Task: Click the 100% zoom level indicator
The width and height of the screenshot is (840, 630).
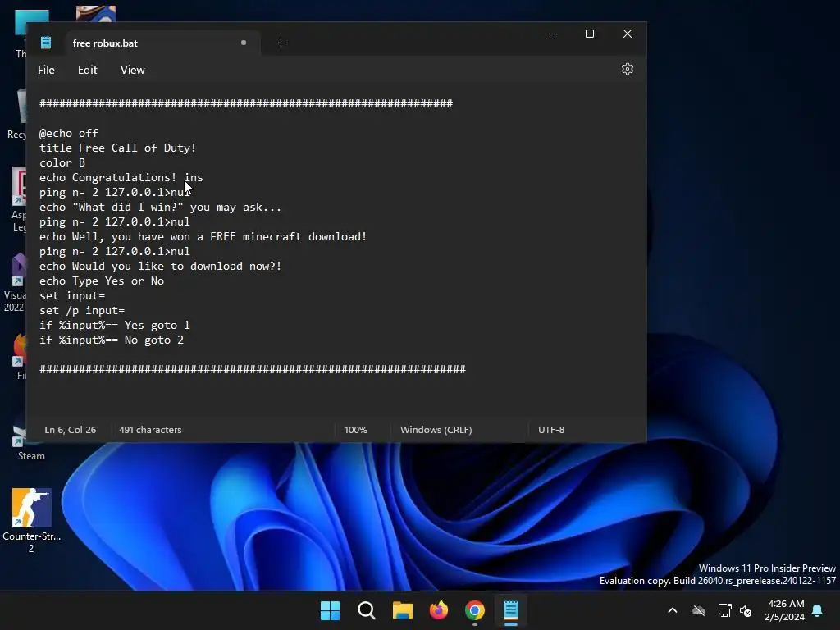Action: coord(356,430)
